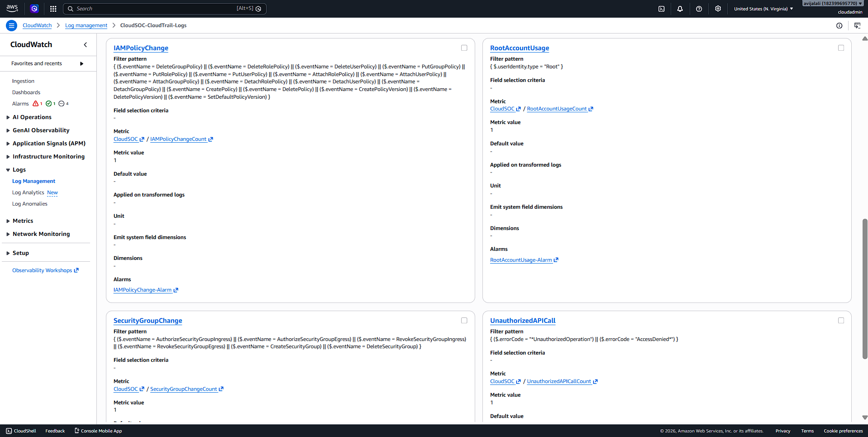This screenshot has width=868, height=437.
Task: Open the region selector dropdown
Action: point(763,9)
